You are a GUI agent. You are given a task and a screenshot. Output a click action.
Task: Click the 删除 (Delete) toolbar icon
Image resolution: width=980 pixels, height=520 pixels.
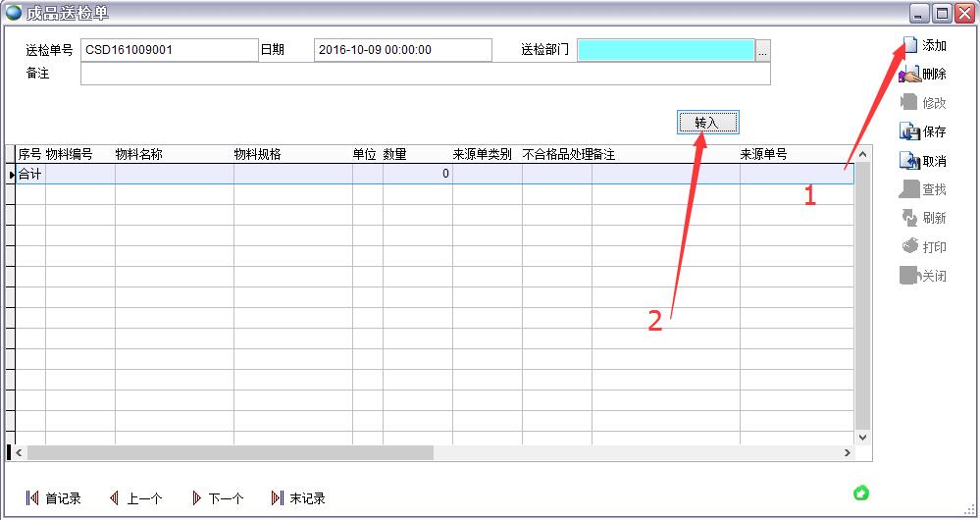[909, 75]
